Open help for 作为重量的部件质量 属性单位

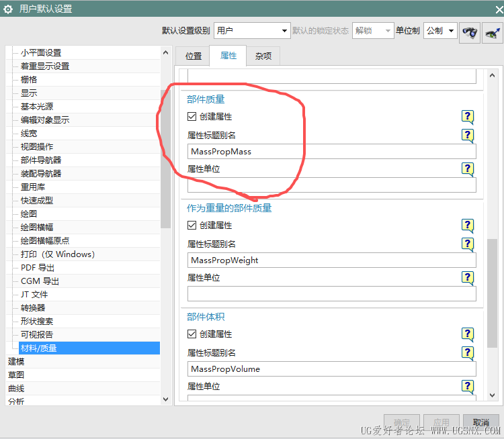[x=468, y=278]
